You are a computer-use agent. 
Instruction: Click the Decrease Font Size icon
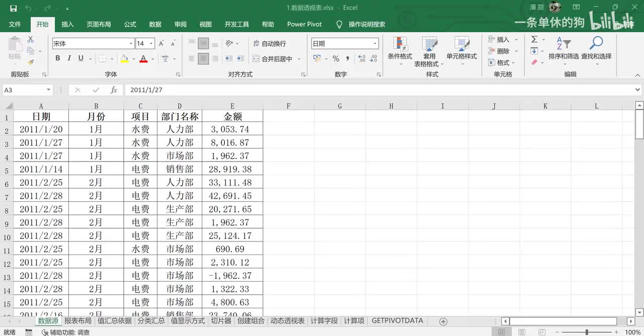click(x=173, y=44)
